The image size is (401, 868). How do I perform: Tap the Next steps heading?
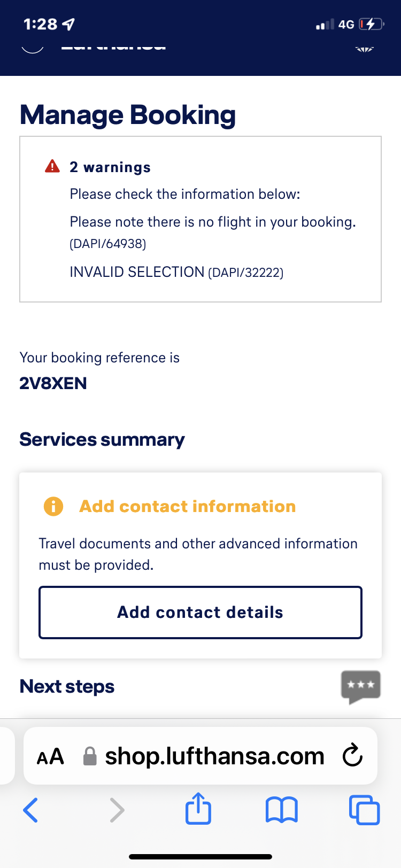point(67,686)
